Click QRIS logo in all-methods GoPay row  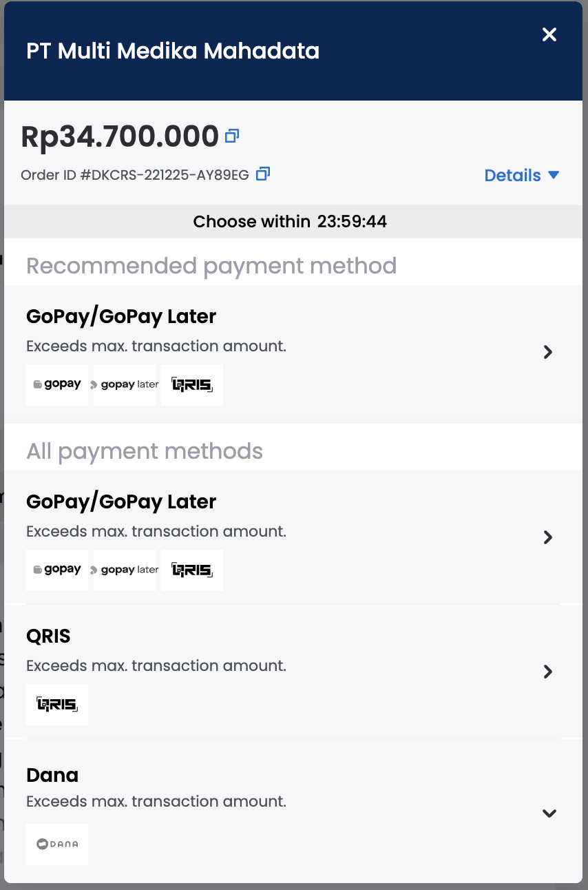[192, 570]
